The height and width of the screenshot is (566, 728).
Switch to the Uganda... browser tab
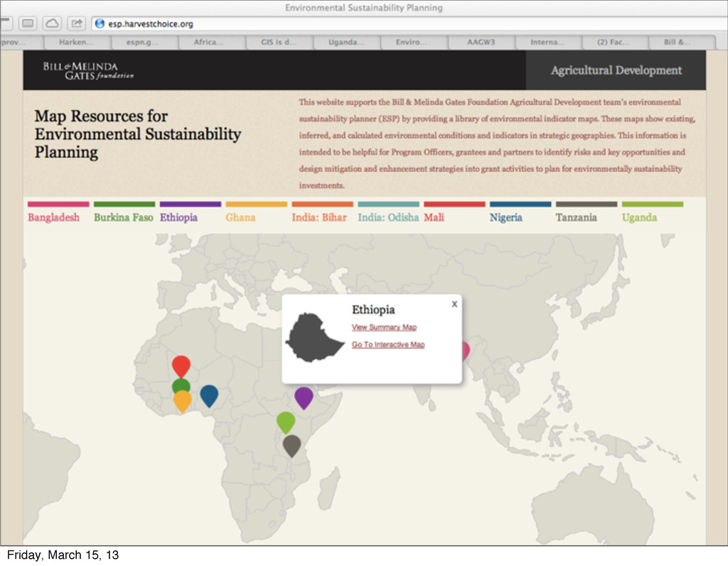346,42
